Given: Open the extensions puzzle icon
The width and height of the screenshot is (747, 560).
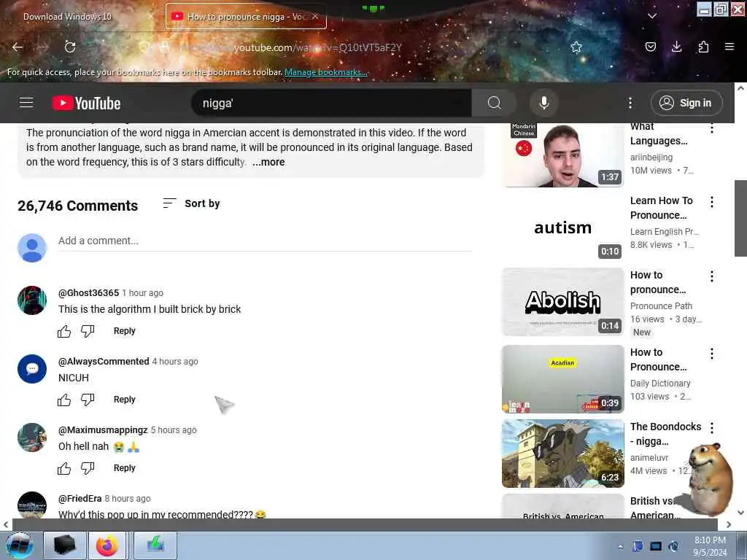Looking at the screenshot, I should tap(703, 47).
